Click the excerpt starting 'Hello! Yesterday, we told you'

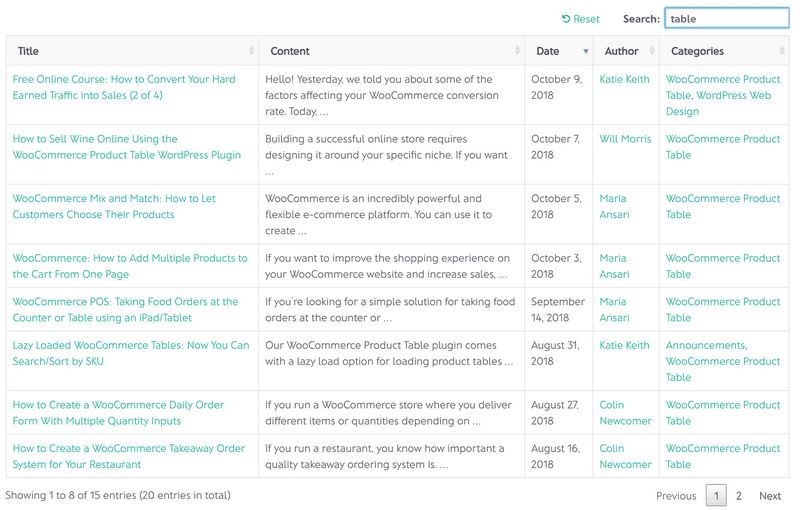pos(382,95)
